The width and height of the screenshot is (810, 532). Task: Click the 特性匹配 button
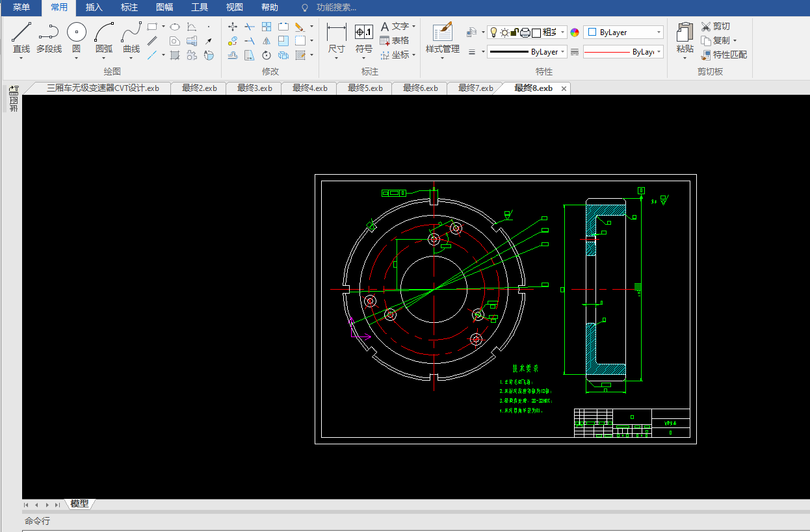click(x=724, y=55)
